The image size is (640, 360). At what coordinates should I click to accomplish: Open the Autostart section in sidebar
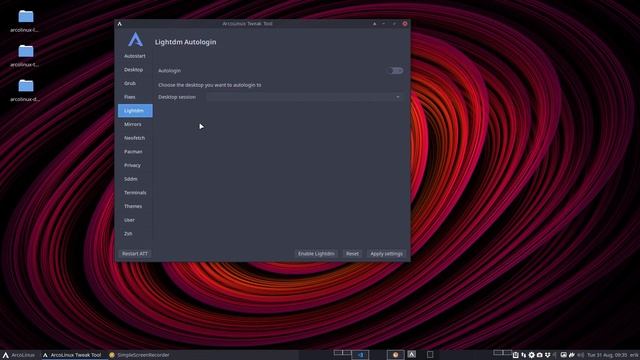[x=135, y=56]
